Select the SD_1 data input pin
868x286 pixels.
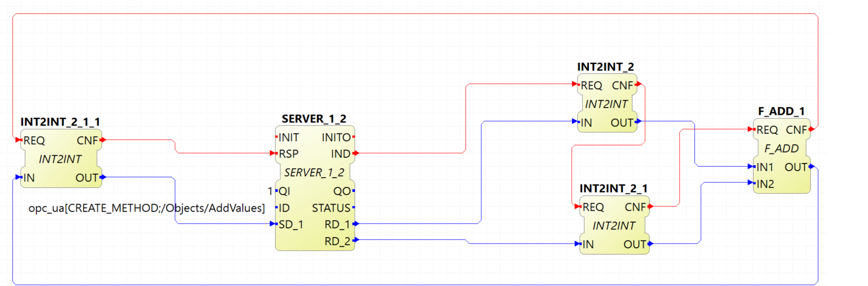point(290,224)
